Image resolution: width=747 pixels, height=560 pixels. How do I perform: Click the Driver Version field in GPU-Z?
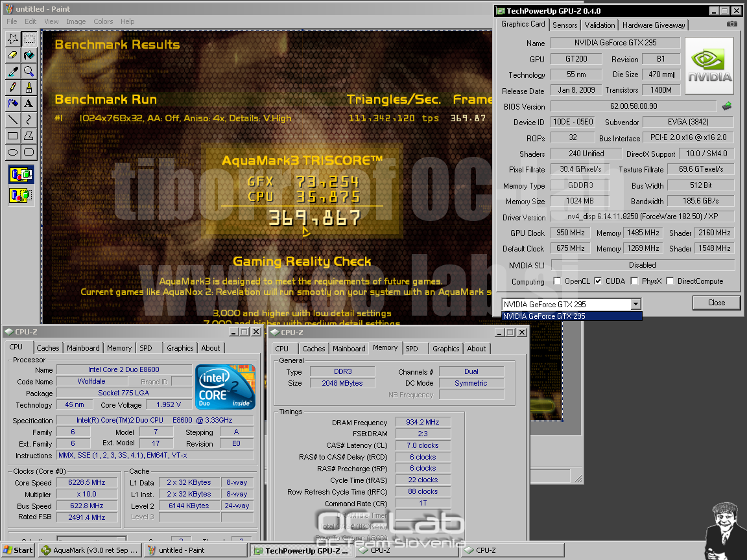pos(642,216)
